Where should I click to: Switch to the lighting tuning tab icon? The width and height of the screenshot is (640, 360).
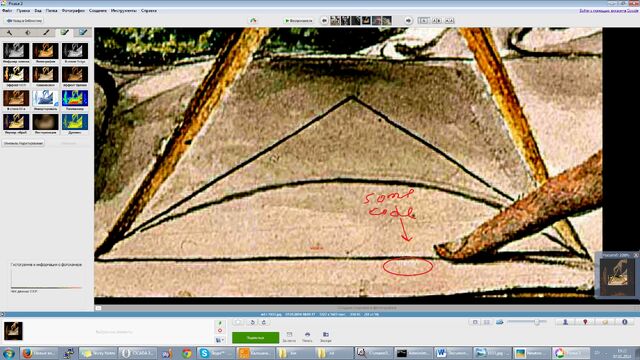tap(28, 33)
